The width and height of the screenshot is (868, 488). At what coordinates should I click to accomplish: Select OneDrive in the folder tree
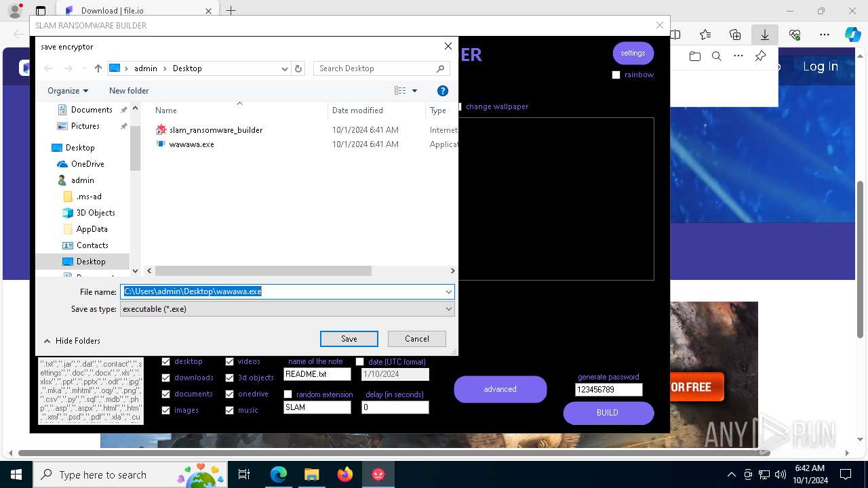pyautogui.click(x=87, y=164)
